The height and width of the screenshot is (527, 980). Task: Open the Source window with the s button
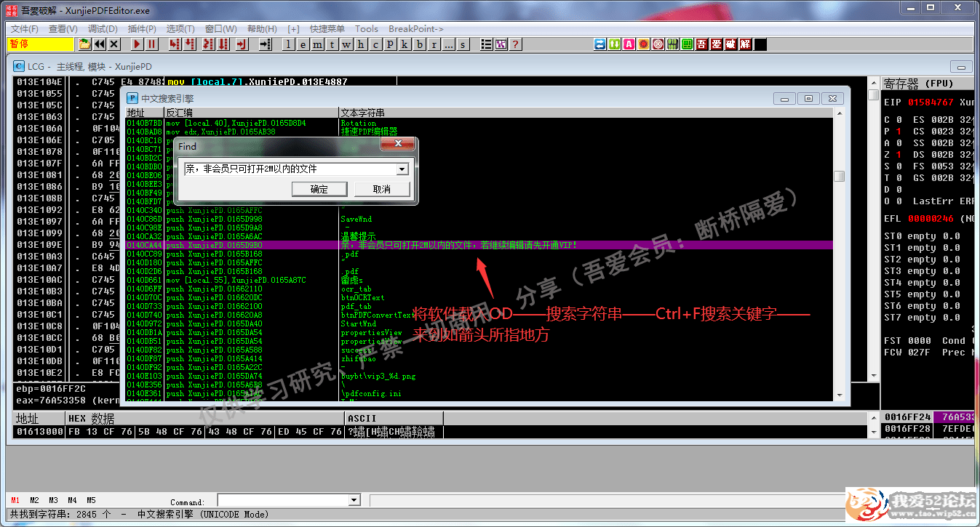[x=463, y=44]
